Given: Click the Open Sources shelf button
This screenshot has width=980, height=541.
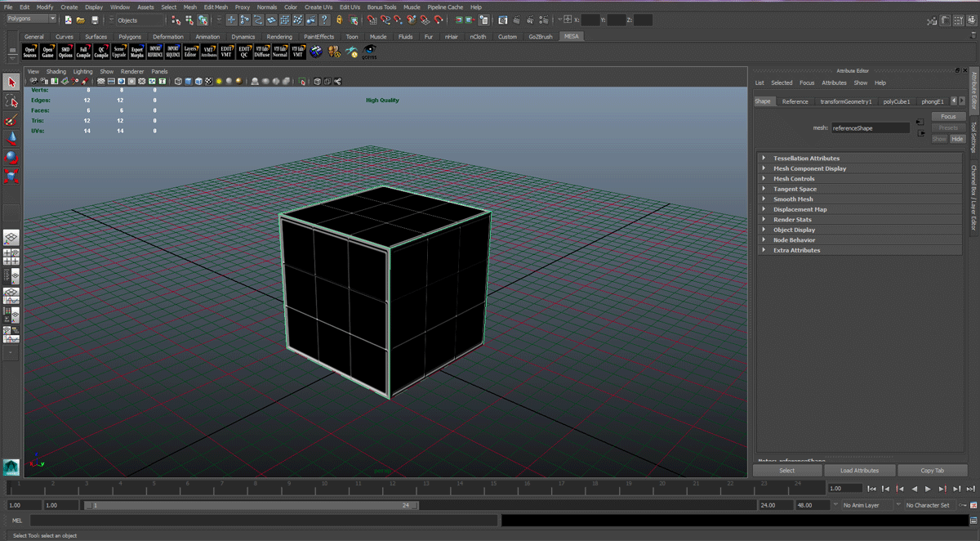Looking at the screenshot, I should [x=29, y=51].
